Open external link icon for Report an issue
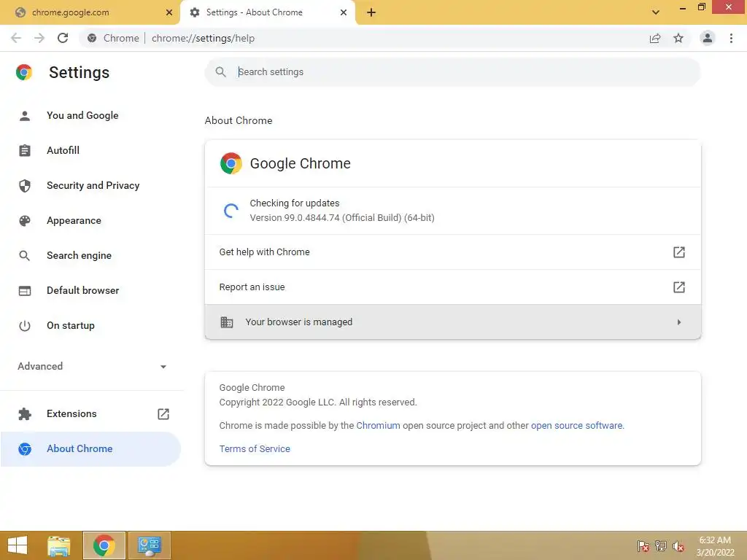The image size is (747, 560). coord(679,287)
